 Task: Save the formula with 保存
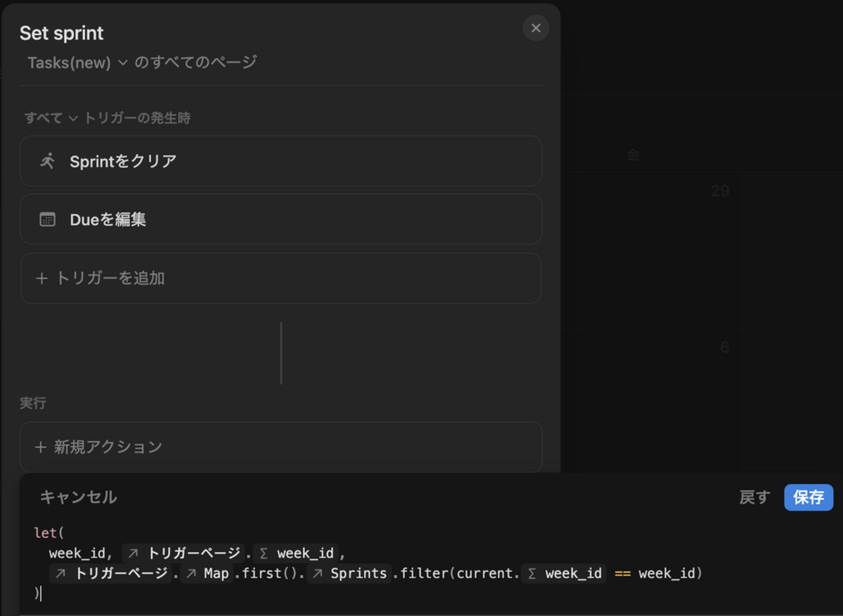point(809,497)
